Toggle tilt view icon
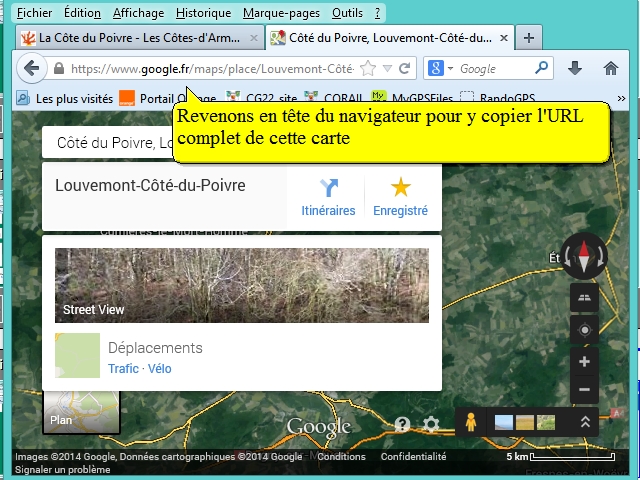This screenshot has height=480, width=640. [x=584, y=298]
